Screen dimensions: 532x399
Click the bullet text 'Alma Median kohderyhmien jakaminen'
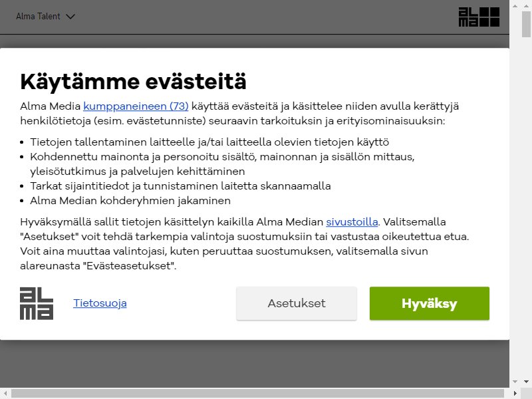point(130,201)
